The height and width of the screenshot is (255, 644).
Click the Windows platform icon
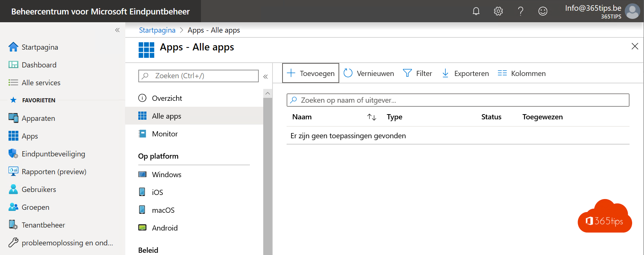pyautogui.click(x=142, y=174)
